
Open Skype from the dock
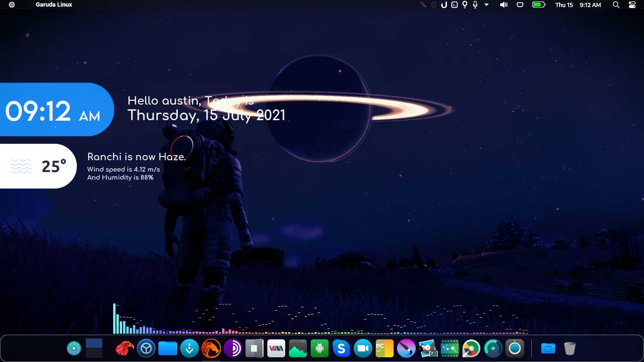(341, 348)
